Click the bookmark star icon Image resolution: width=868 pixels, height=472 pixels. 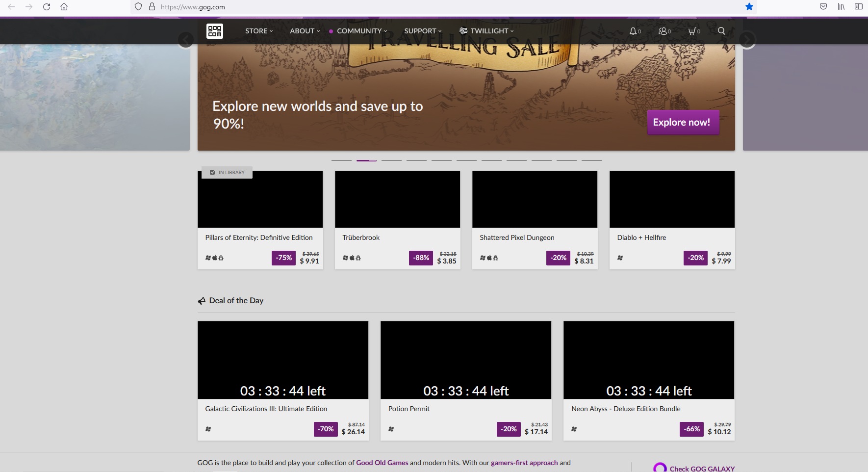click(749, 7)
